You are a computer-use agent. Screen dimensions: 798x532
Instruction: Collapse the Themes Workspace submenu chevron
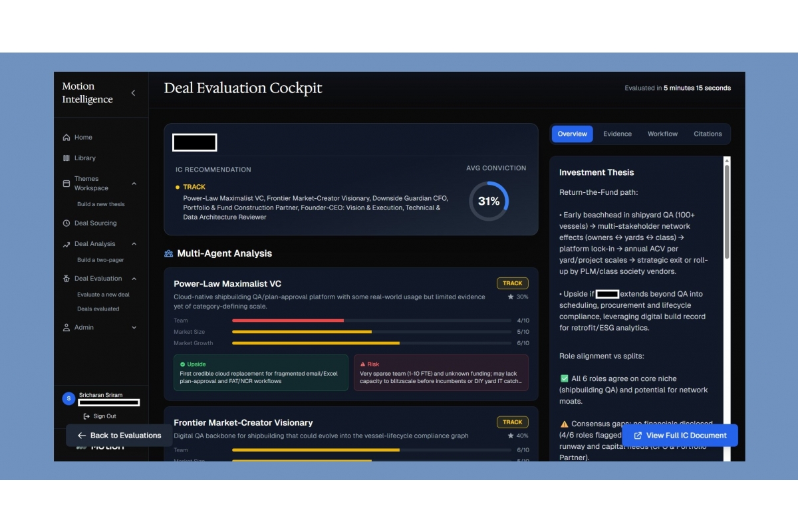tap(134, 184)
